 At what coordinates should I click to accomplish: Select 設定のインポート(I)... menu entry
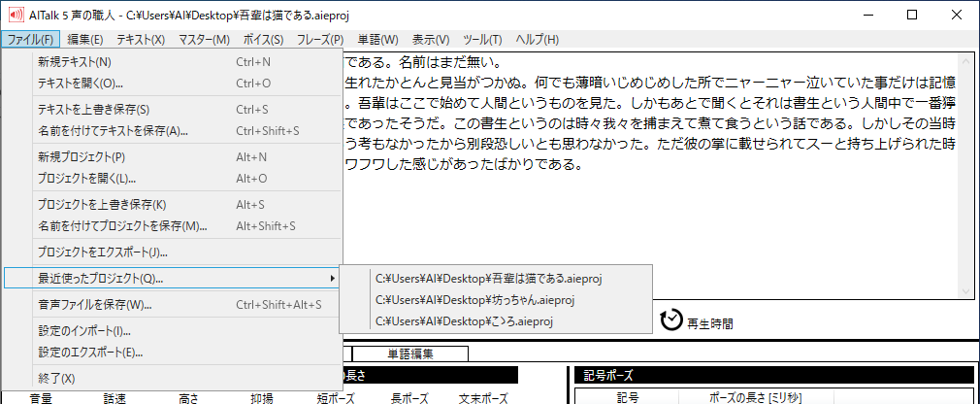[x=173, y=331]
